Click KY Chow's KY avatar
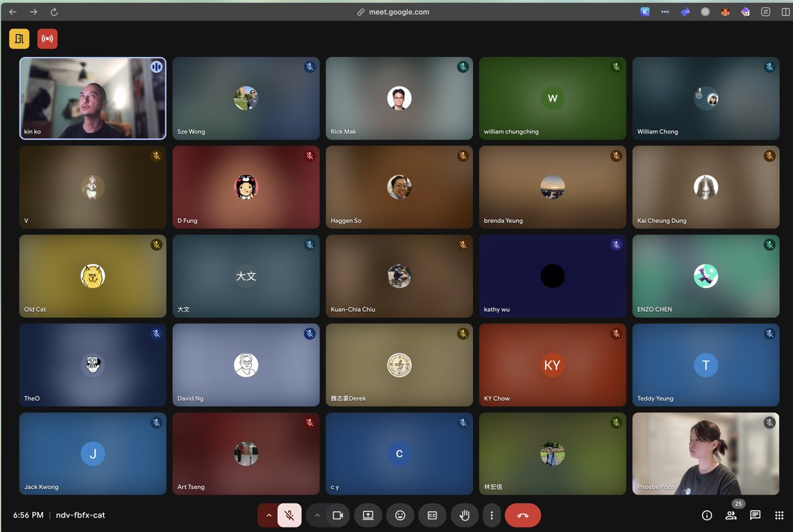The width and height of the screenshot is (793, 532). (x=552, y=365)
